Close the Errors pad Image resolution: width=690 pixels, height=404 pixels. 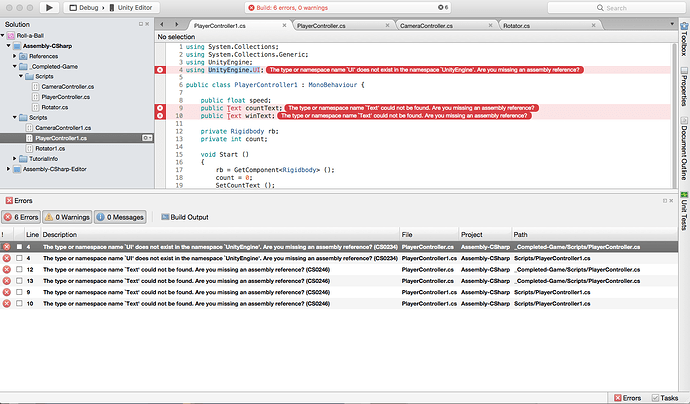(x=671, y=201)
